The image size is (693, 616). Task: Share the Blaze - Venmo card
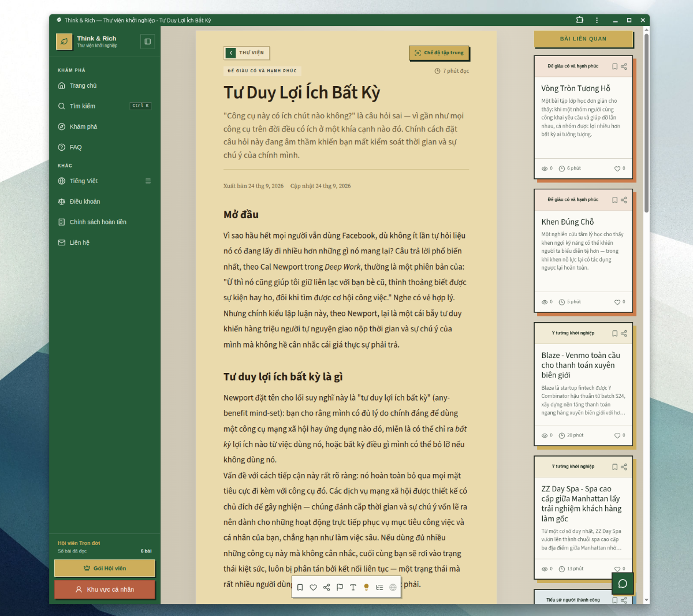click(x=624, y=333)
